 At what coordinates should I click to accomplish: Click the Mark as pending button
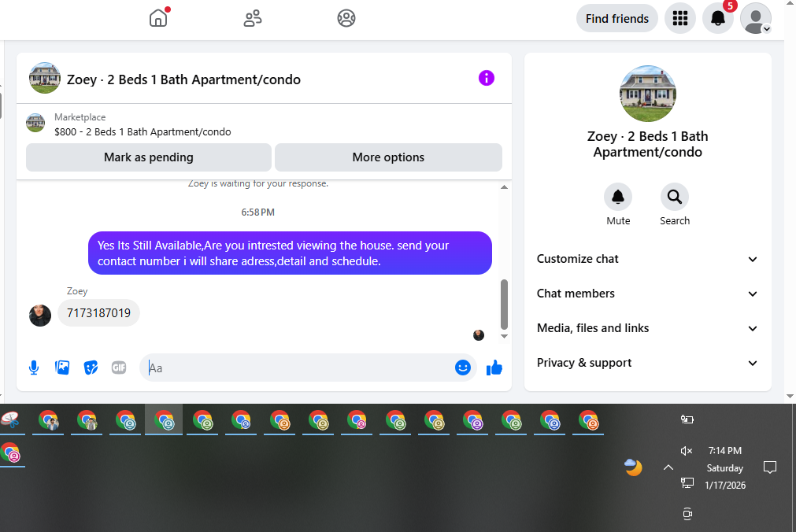tap(149, 157)
